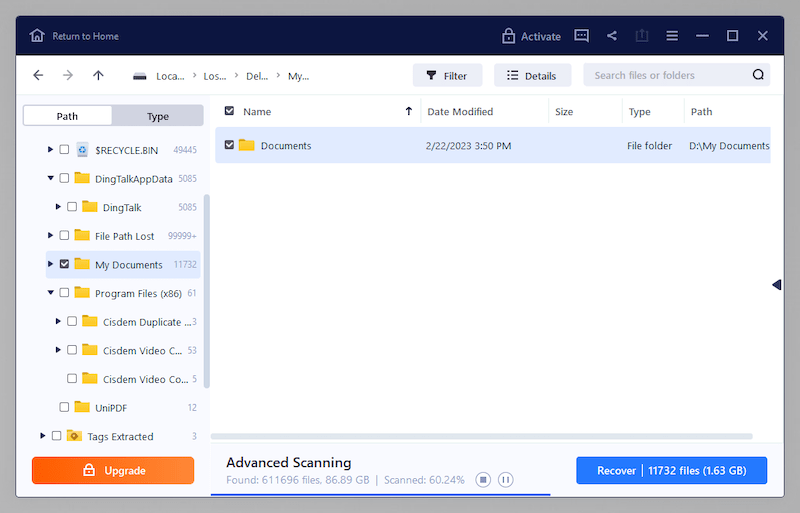Click the folder tree vertical scrollbar
The height and width of the screenshot is (513, 800).
click(207, 291)
